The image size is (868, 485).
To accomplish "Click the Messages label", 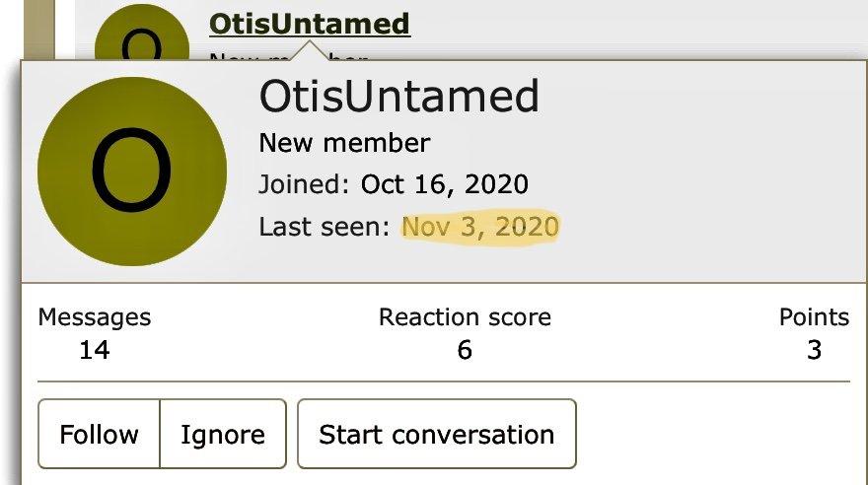I will pyautogui.click(x=95, y=317).
